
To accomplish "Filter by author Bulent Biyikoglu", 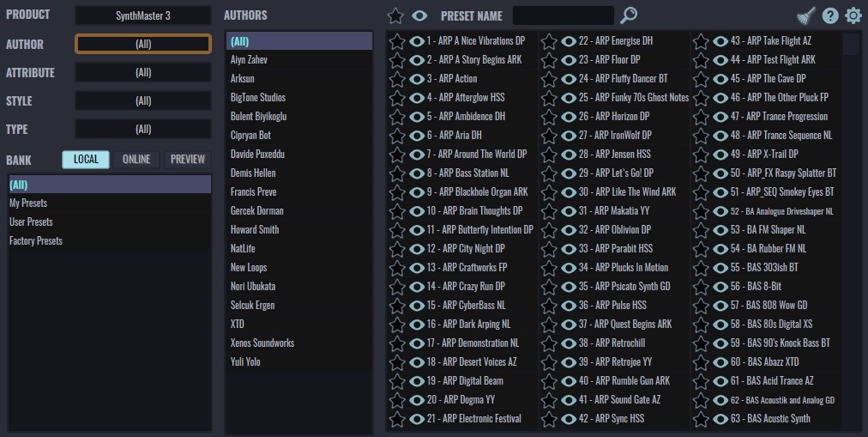I will point(299,116).
